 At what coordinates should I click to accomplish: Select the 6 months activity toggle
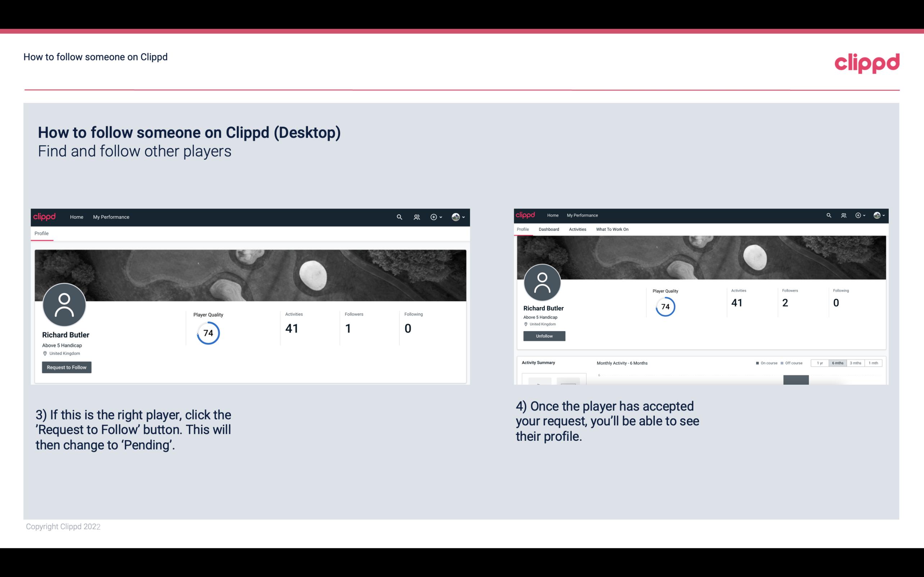click(837, 362)
